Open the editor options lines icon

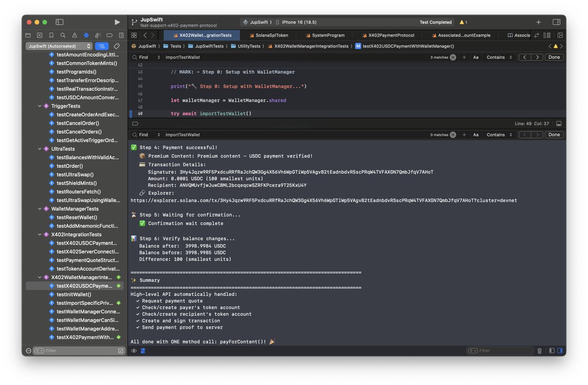547,35
